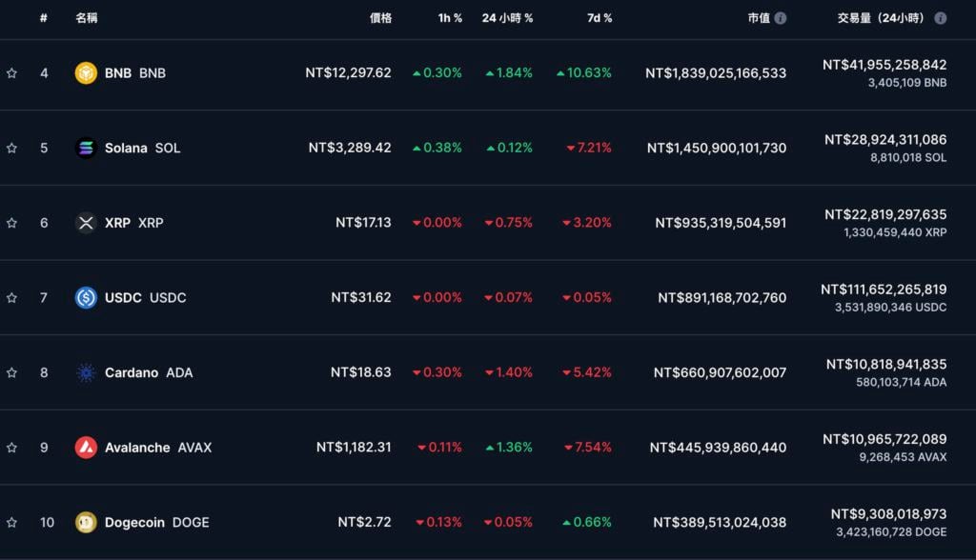Screen dimensions: 976x560
Task: Sort by the 名稱 column header
Action: point(86,18)
